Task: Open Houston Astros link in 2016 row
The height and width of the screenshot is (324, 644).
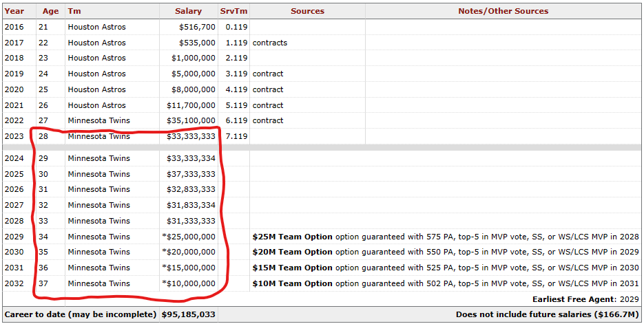Action: (96, 27)
